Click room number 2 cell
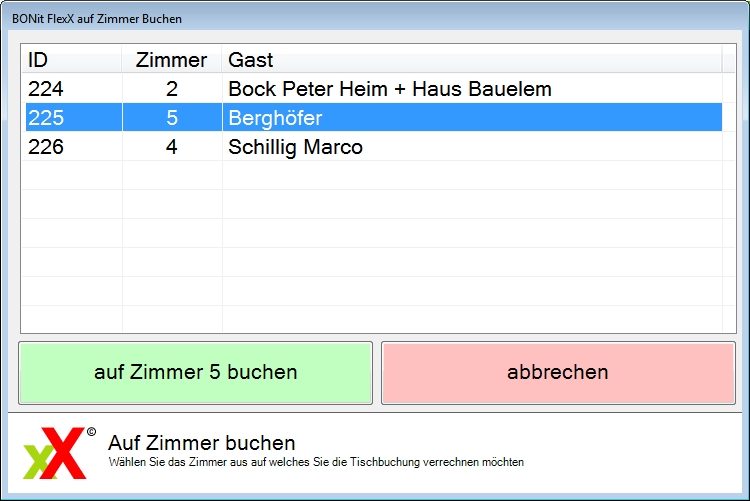This screenshot has height=501, width=750. (172, 89)
